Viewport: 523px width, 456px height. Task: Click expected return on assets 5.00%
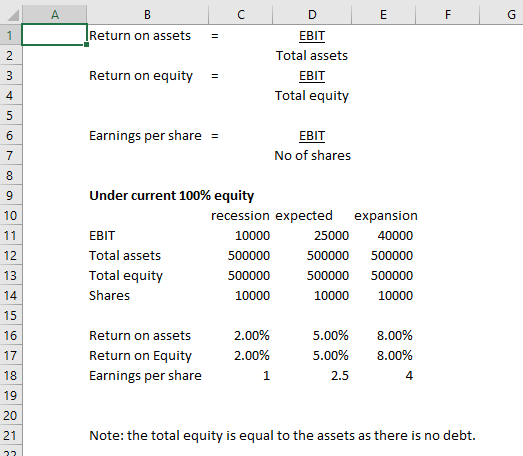point(331,336)
